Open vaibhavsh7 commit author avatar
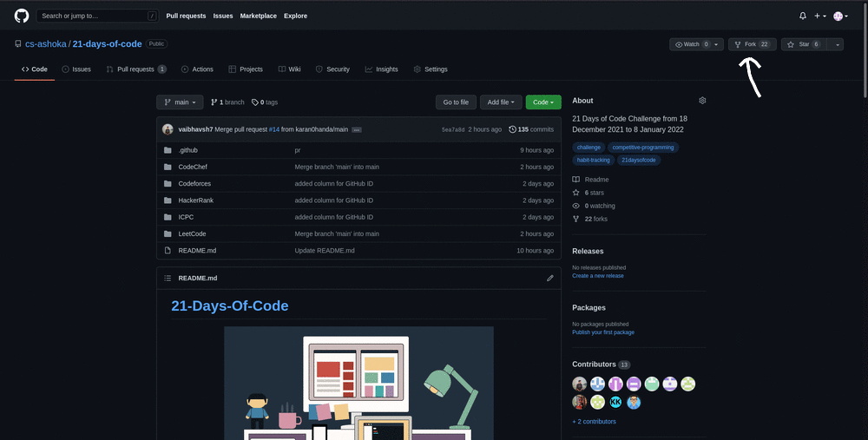Screen dimensions: 868x440 coord(168,129)
